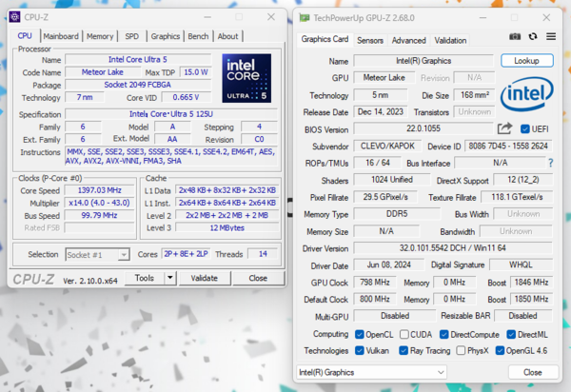Toggle the CUDA checkbox
Image resolution: width=571 pixels, height=392 pixels.
pyautogui.click(x=404, y=334)
